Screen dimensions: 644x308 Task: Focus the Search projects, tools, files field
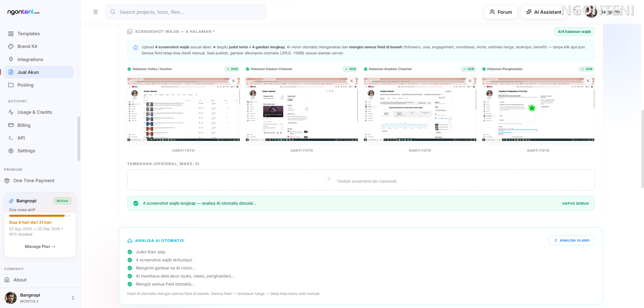click(x=186, y=12)
